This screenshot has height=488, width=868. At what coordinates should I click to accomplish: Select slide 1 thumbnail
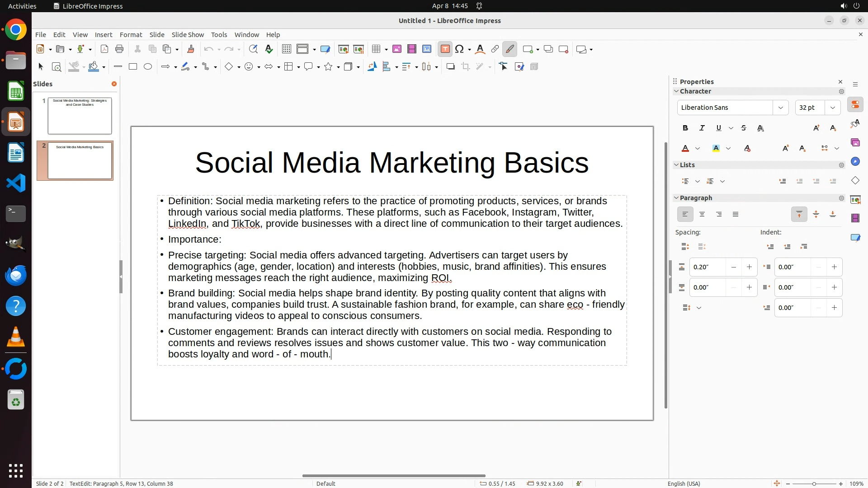click(x=80, y=116)
